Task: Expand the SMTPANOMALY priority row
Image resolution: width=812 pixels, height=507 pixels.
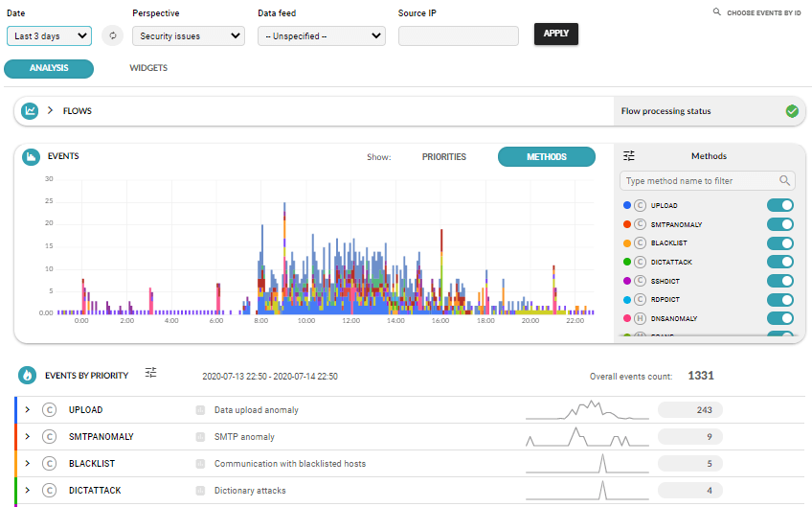Action: (28, 436)
